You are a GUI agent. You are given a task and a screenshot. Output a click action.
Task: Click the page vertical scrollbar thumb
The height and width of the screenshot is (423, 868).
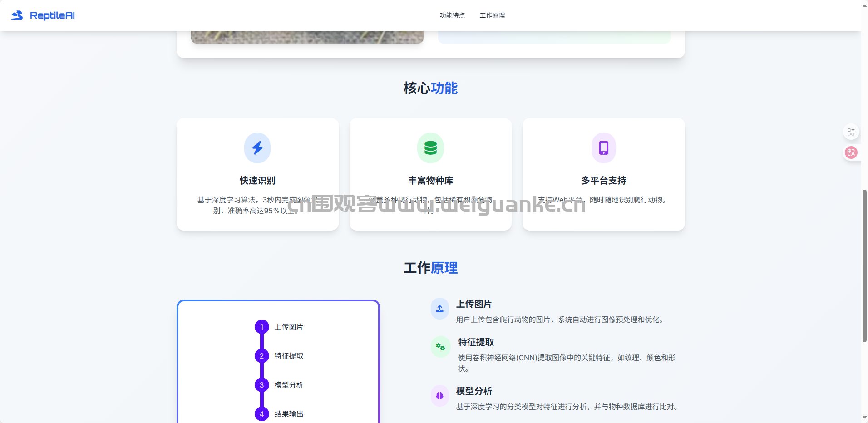864,266
